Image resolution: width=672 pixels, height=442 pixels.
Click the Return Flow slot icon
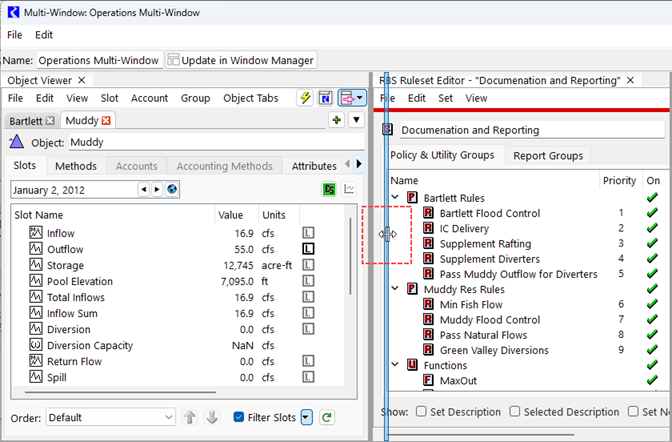point(36,361)
